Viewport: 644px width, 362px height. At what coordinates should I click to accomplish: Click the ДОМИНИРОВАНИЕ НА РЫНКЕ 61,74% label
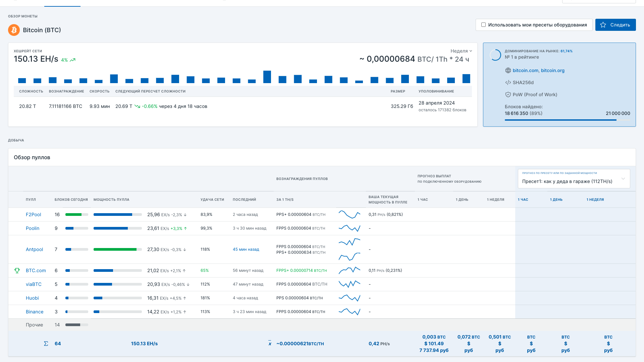click(x=538, y=51)
